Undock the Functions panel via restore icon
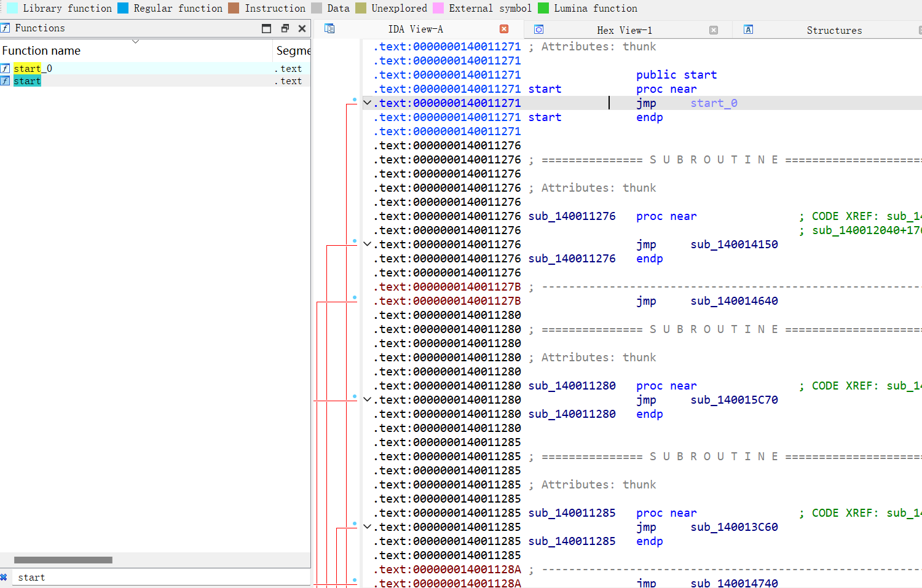Screen dimensions: 922x588 285,28
